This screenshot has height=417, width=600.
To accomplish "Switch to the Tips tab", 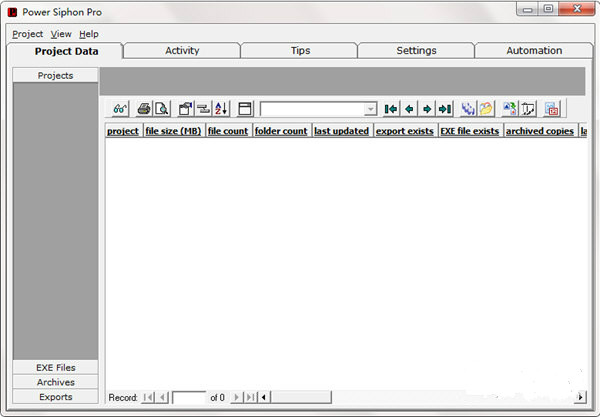I will pyautogui.click(x=300, y=50).
